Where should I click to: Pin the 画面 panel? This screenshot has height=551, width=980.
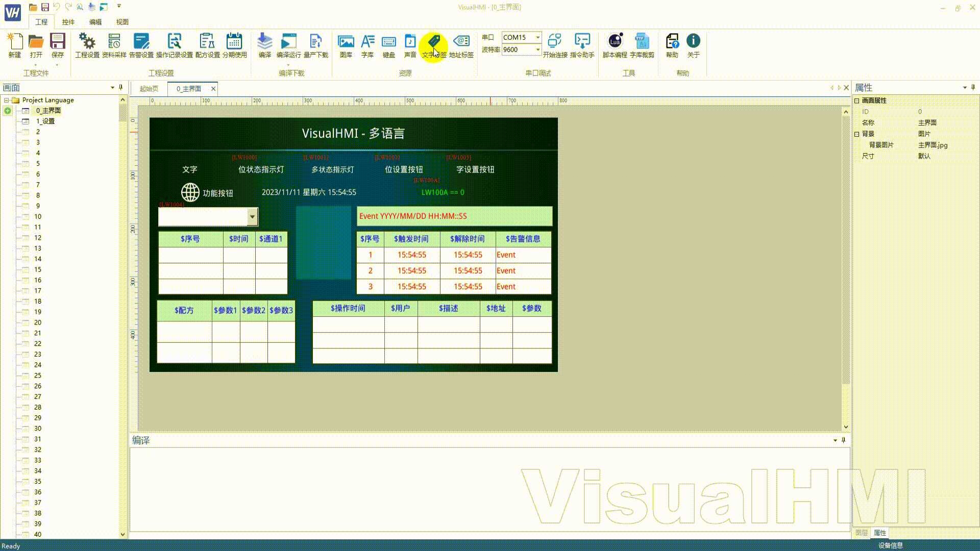pos(121,87)
